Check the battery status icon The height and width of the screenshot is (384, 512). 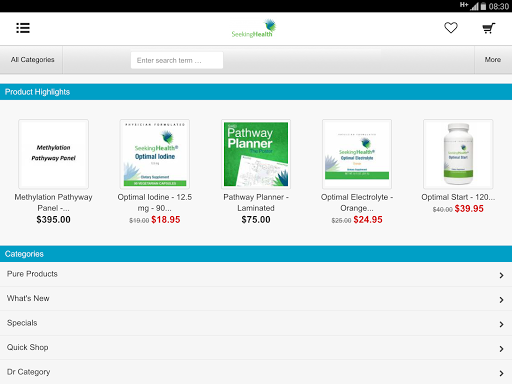coord(483,6)
